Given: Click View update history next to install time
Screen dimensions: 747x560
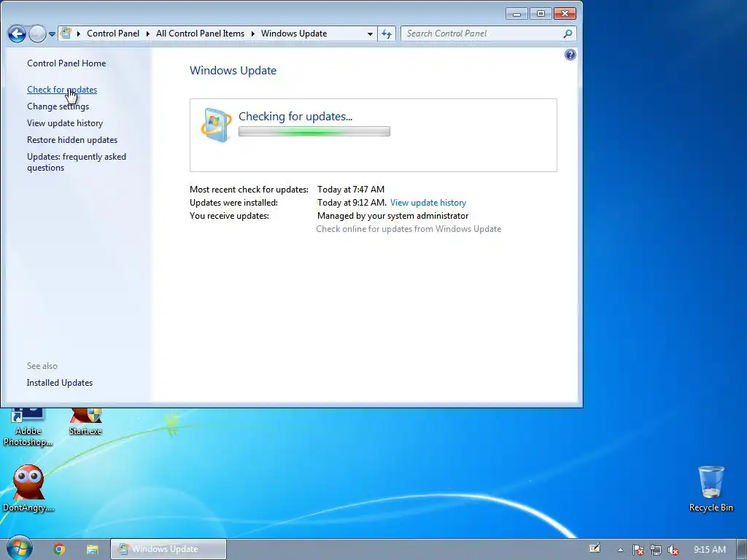Looking at the screenshot, I should click(x=427, y=203).
